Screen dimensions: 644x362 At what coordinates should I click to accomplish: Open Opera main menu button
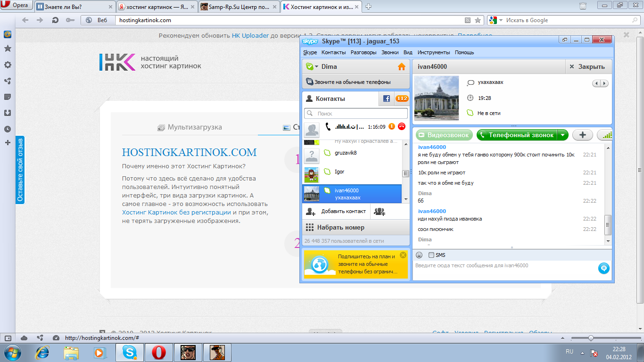pos(17,6)
